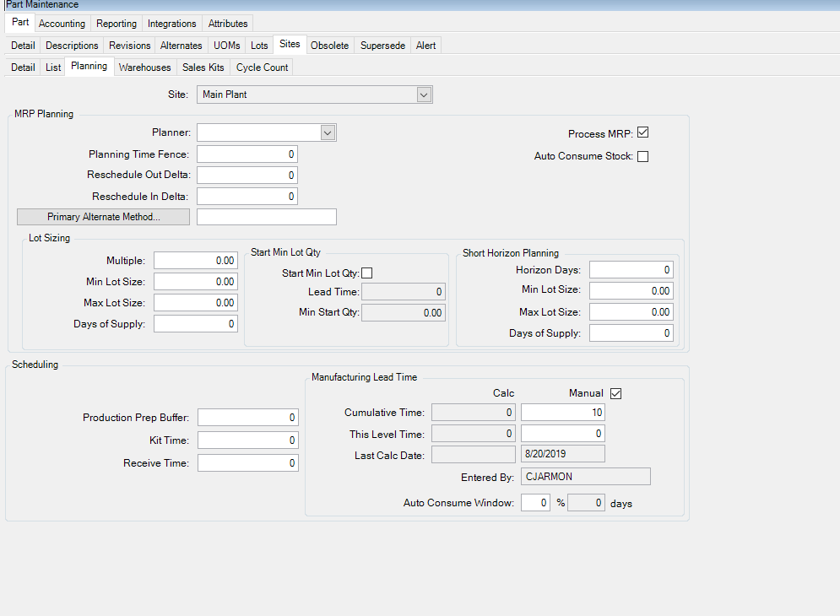
Task: Click the Lot Sizing Max Lot Size field
Action: (196, 303)
